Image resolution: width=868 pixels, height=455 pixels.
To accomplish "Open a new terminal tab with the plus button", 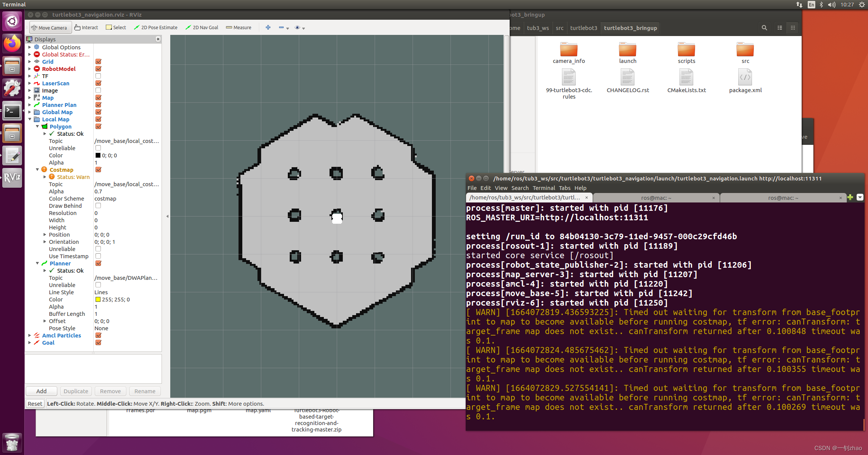I will pyautogui.click(x=850, y=197).
